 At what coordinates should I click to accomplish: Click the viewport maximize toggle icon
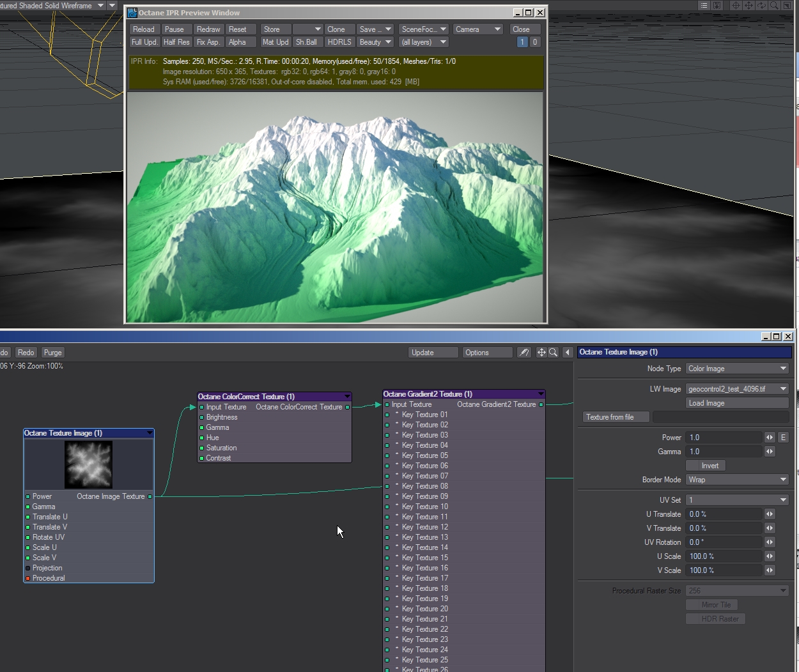click(x=787, y=5)
